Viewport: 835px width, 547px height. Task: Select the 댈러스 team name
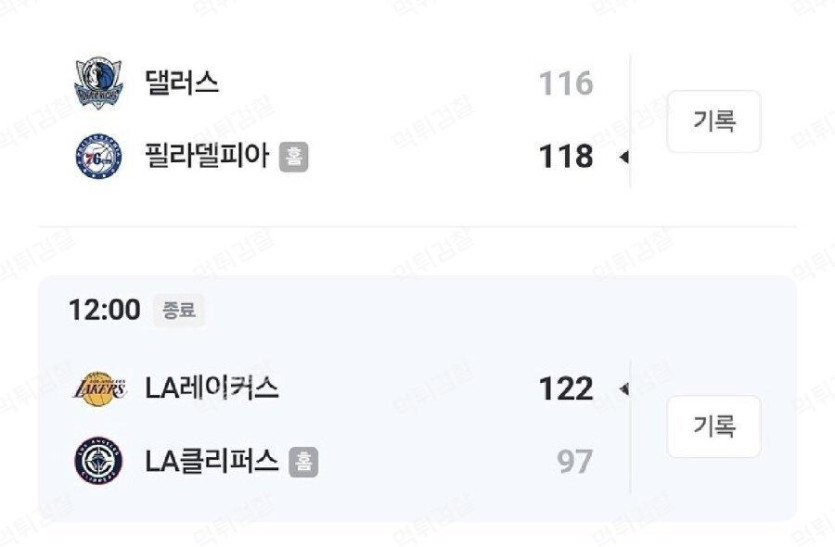click(182, 83)
